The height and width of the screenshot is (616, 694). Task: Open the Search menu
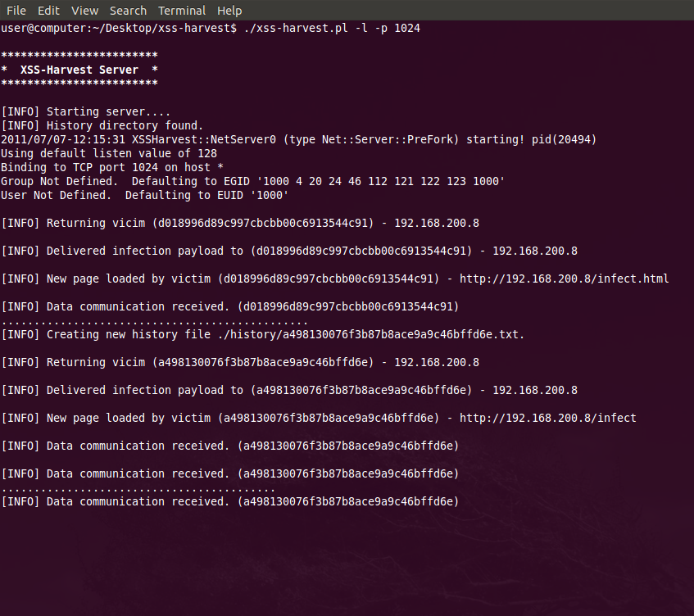128,11
